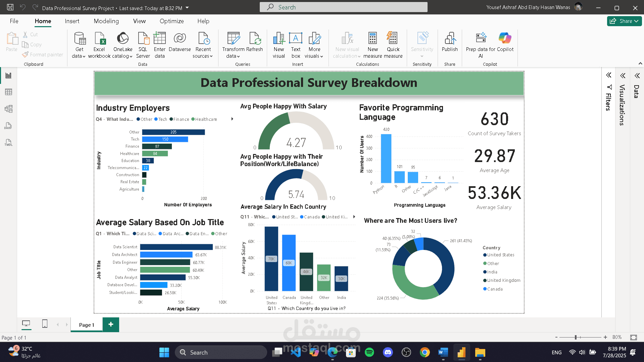Open Prep data for AI
The height and width of the screenshot is (362, 644).
pos(481,45)
